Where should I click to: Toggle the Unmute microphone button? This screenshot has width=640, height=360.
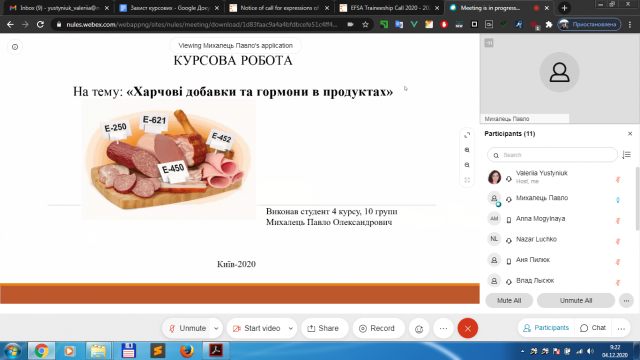click(187, 328)
